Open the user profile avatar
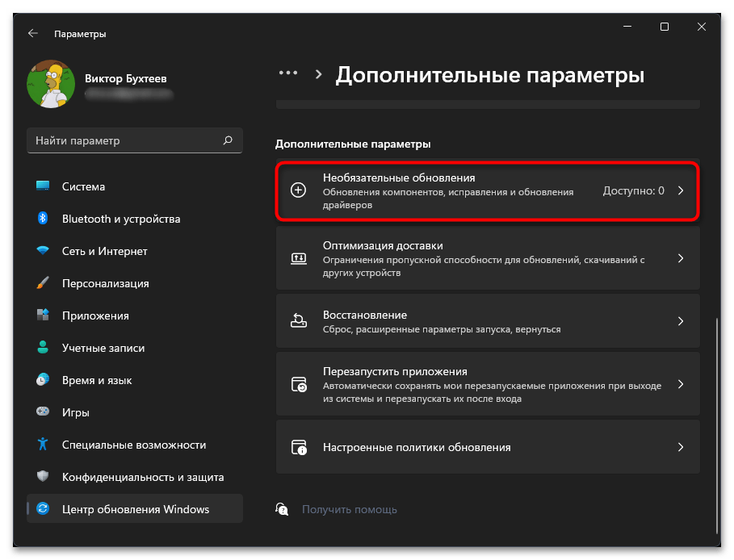The width and height of the screenshot is (734, 560). [51, 84]
